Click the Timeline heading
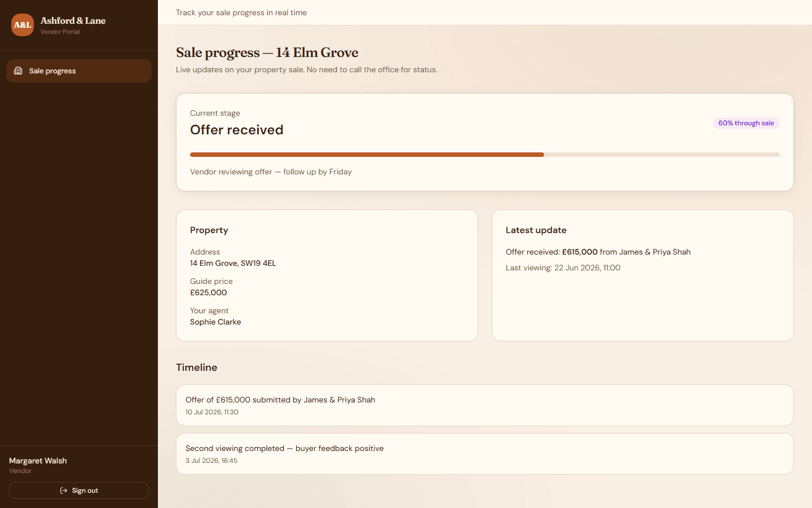The width and height of the screenshot is (812, 508). click(x=197, y=367)
